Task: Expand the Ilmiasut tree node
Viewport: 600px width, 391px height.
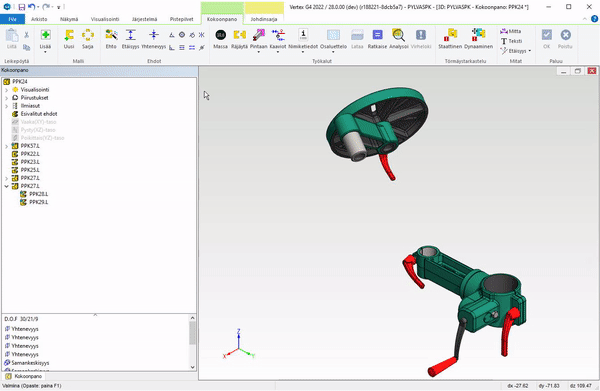Action: coord(7,106)
